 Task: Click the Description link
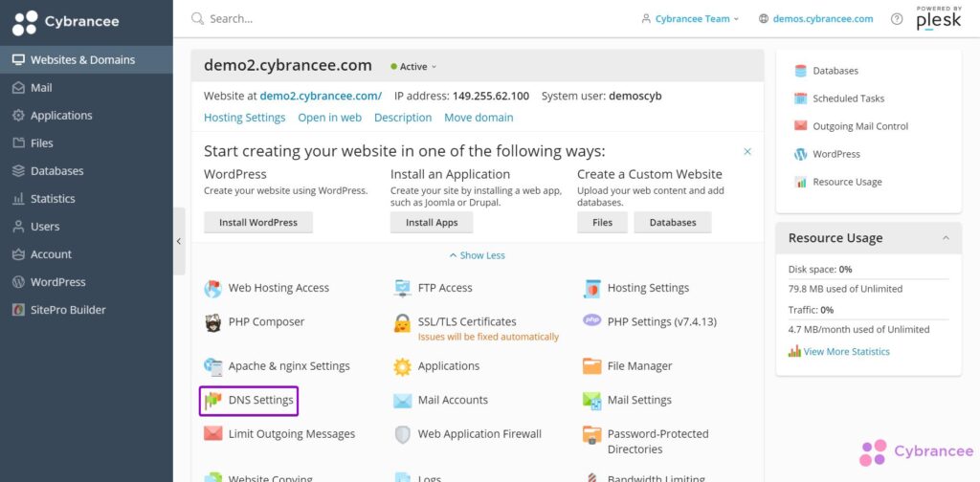pyautogui.click(x=403, y=118)
